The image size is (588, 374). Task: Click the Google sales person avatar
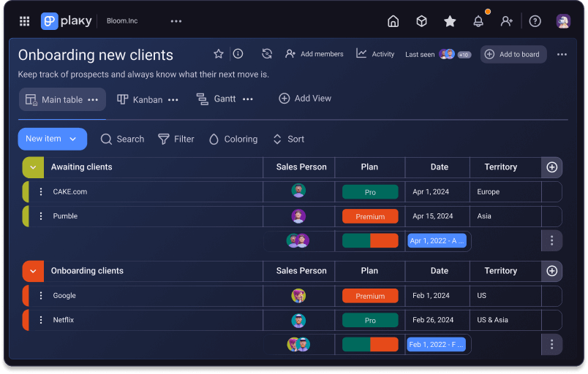pyautogui.click(x=298, y=296)
